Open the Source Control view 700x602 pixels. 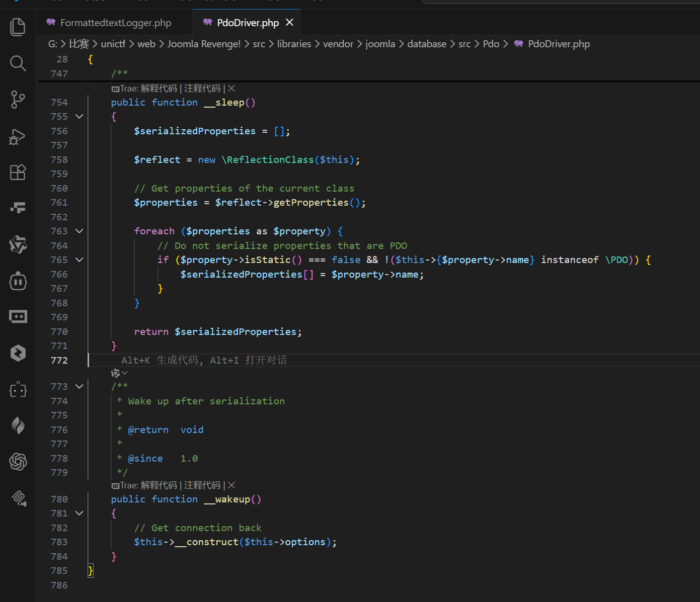[x=18, y=100]
